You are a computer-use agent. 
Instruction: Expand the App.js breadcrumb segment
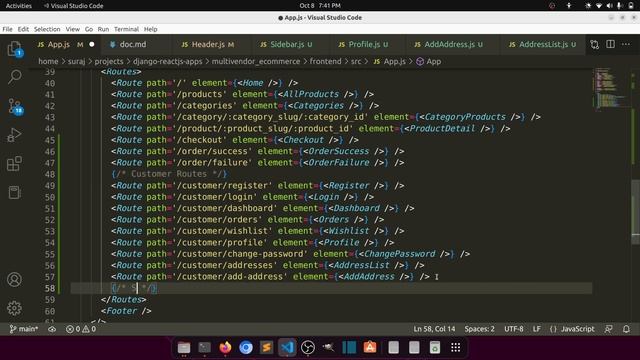click(x=389, y=62)
